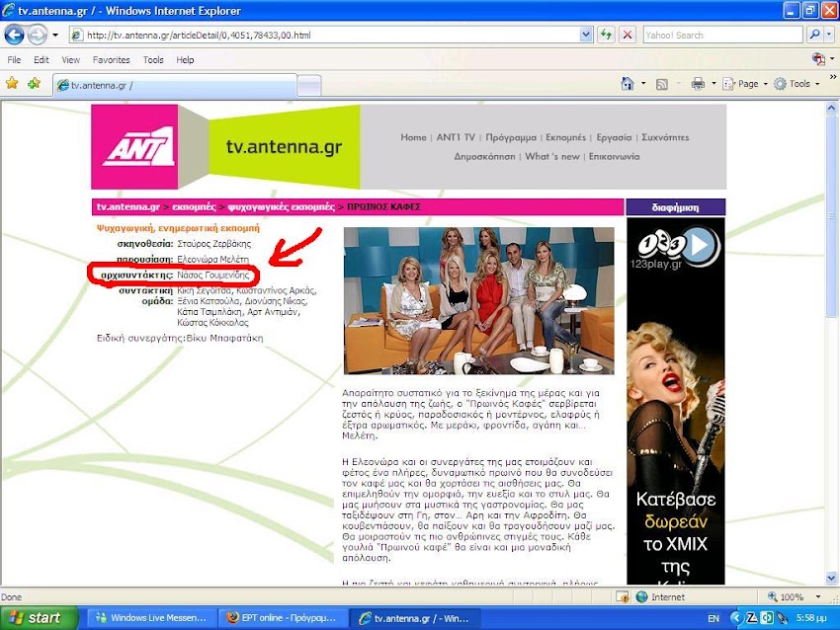840x630 pixels.
Task: Select the tv.antenna.gr browser tab
Action: (174, 85)
